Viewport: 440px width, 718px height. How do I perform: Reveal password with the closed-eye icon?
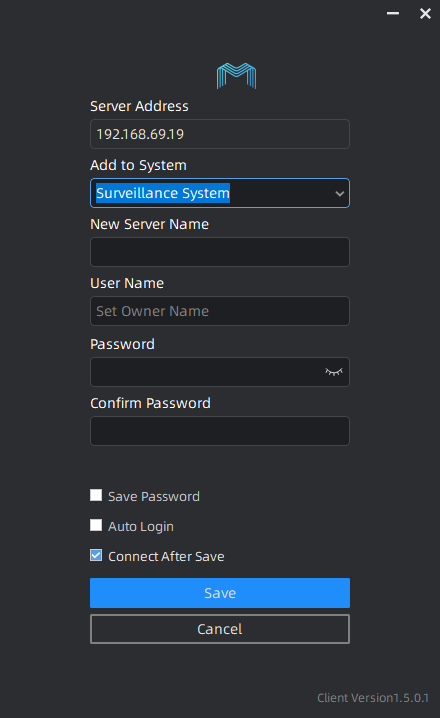tap(334, 372)
